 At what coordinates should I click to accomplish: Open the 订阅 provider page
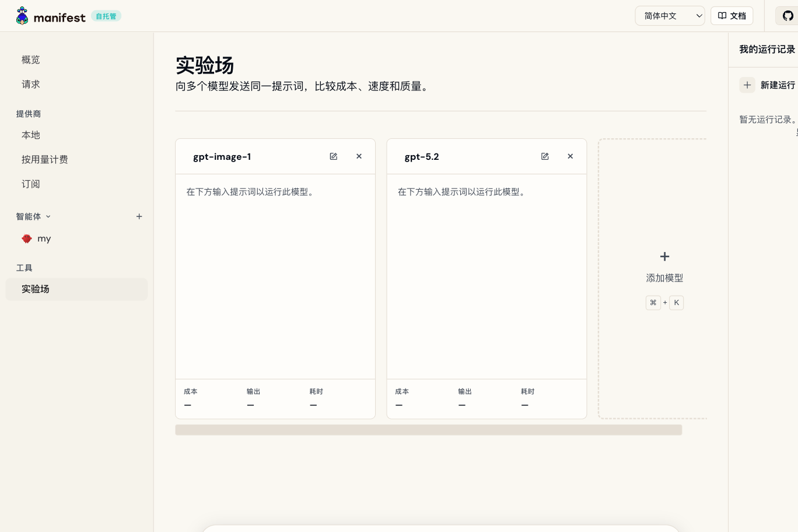tap(76, 184)
